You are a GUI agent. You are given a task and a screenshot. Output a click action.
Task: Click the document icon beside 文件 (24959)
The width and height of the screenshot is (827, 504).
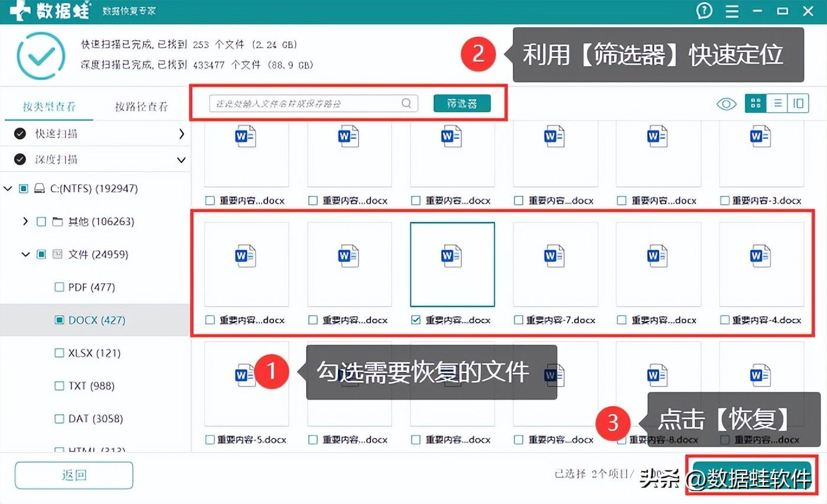tap(57, 254)
